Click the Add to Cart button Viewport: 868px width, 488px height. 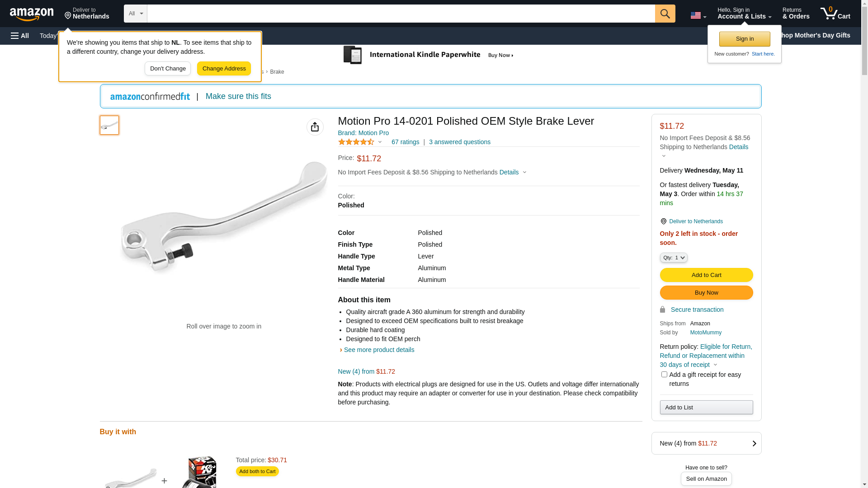click(x=706, y=275)
